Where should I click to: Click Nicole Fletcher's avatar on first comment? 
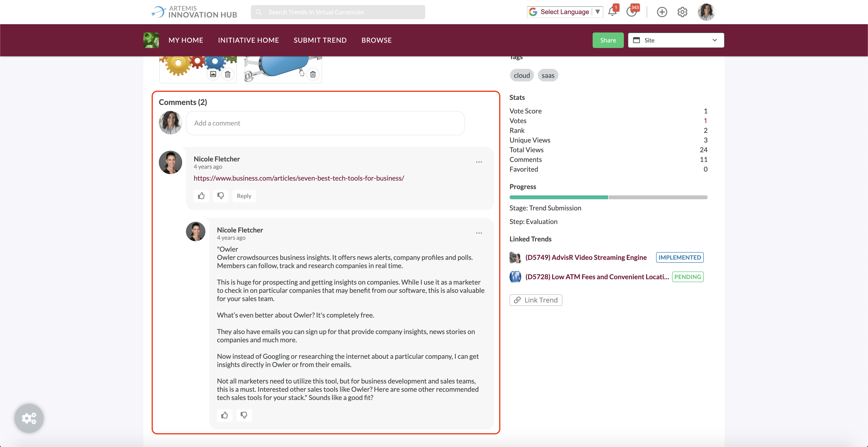click(x=170, y=162)
